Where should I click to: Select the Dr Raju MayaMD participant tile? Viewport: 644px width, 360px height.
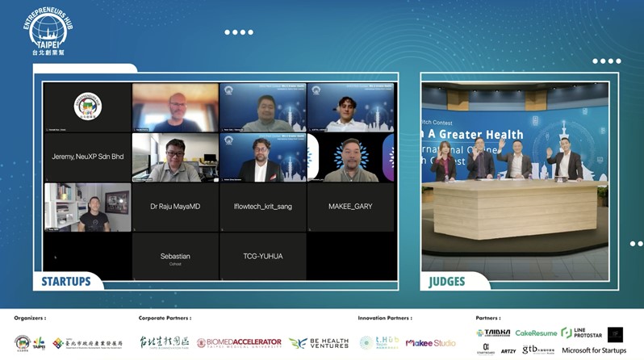(175, 207)
